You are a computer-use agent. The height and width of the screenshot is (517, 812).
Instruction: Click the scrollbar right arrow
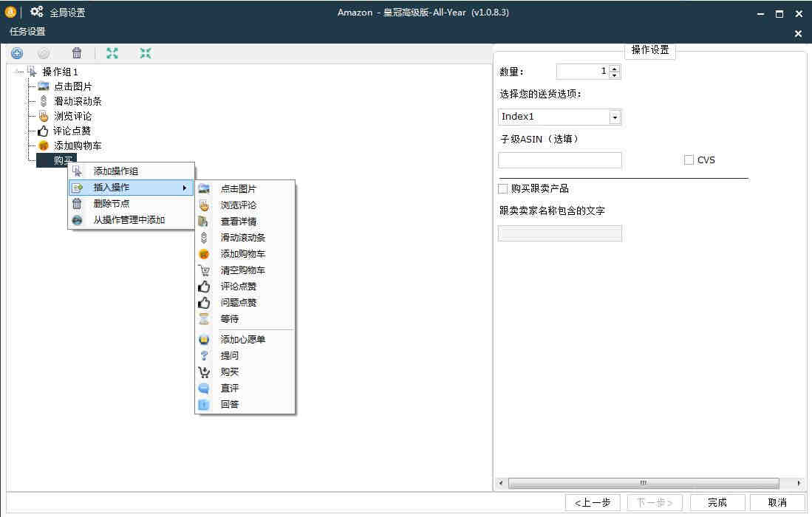(x=799, y=483)
